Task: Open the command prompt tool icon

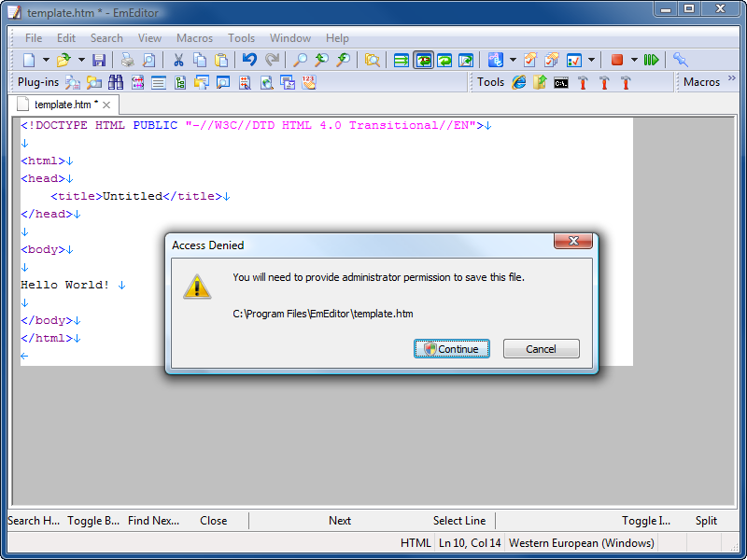Action: (561, 83)
